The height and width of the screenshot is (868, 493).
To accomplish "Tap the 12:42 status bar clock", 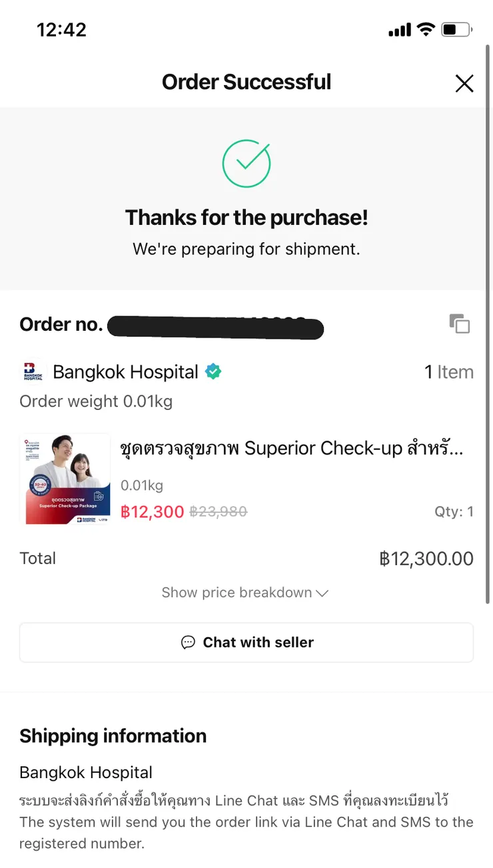I will [x=61, y=30].
